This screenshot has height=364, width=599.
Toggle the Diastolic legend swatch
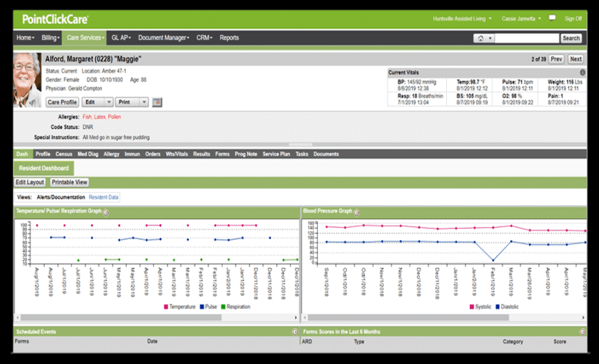pyautogui.click(x=498, y=307)
